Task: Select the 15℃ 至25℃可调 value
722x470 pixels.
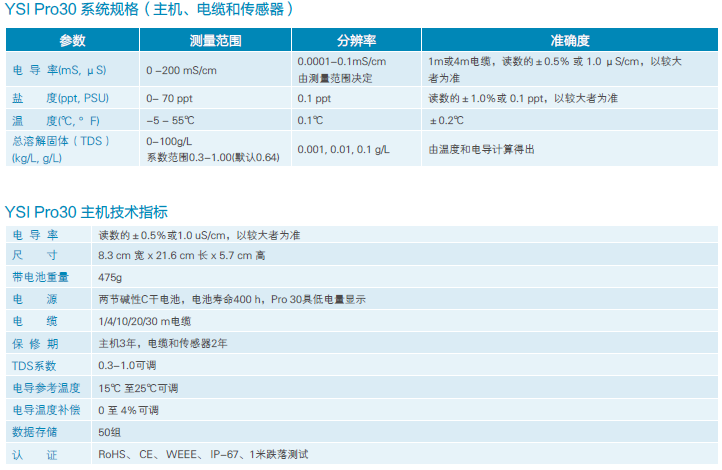Action: (138, 387)
